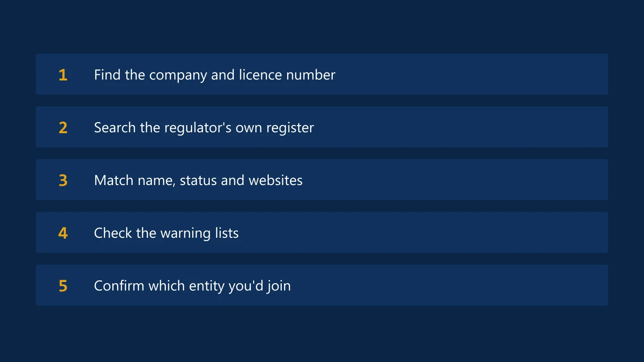Select 'Check the warning lists' text
The height and width of the screenshot is (362, 644).
166,233
